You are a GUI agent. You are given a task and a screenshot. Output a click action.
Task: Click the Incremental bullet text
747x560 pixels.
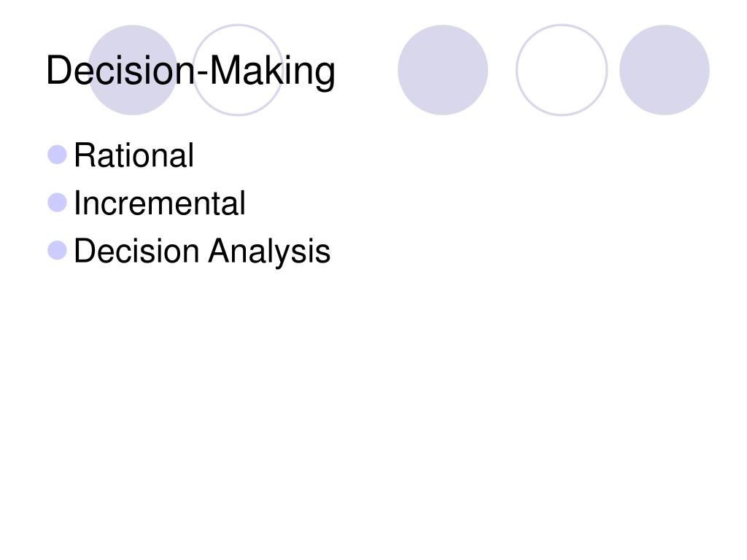tap(160, 203)
